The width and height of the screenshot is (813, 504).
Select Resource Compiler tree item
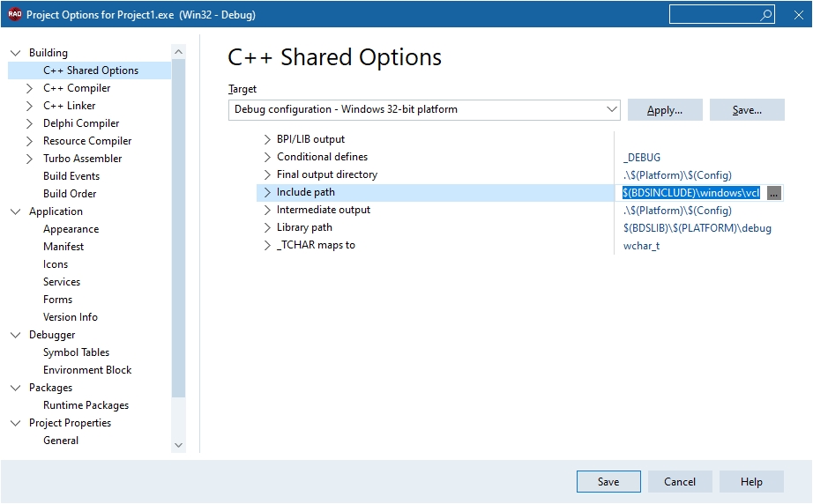pos(87,141)
